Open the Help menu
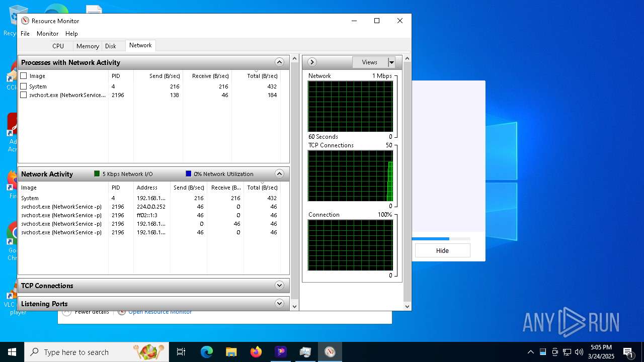Viewport: 644px width, 362px height. [71, 33]
